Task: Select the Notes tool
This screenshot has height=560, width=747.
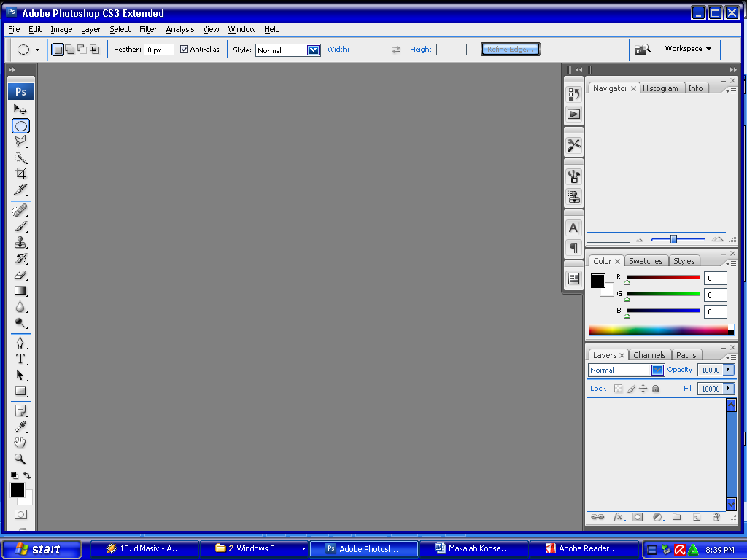Action: pyautogui.click(x=20, y=411)
